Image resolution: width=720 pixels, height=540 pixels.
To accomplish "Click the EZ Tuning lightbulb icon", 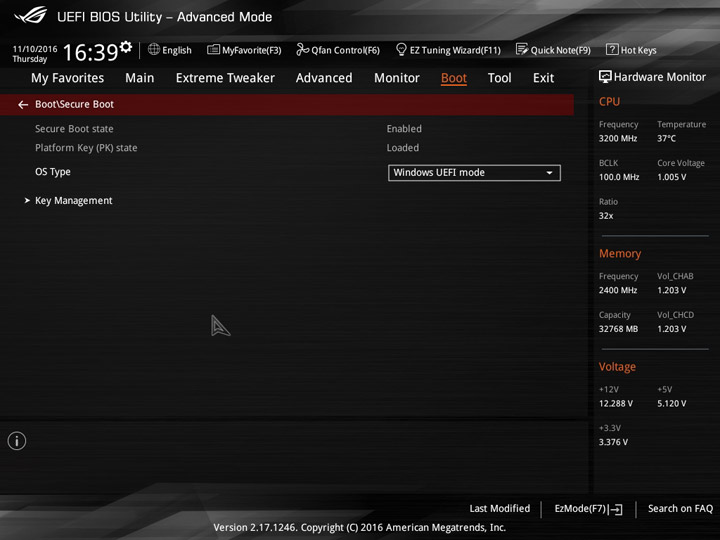I will 401,49.
